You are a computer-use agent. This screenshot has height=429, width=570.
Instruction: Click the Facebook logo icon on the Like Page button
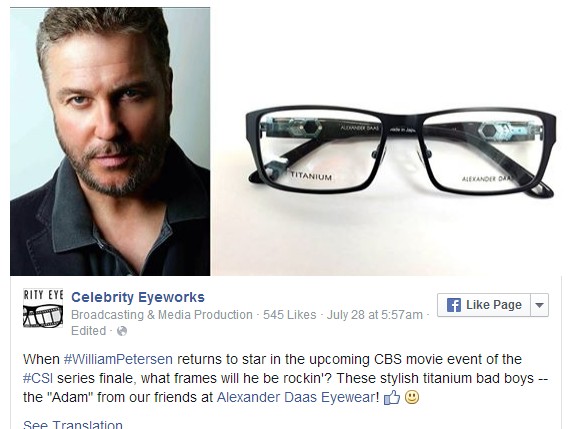point(454,305)
